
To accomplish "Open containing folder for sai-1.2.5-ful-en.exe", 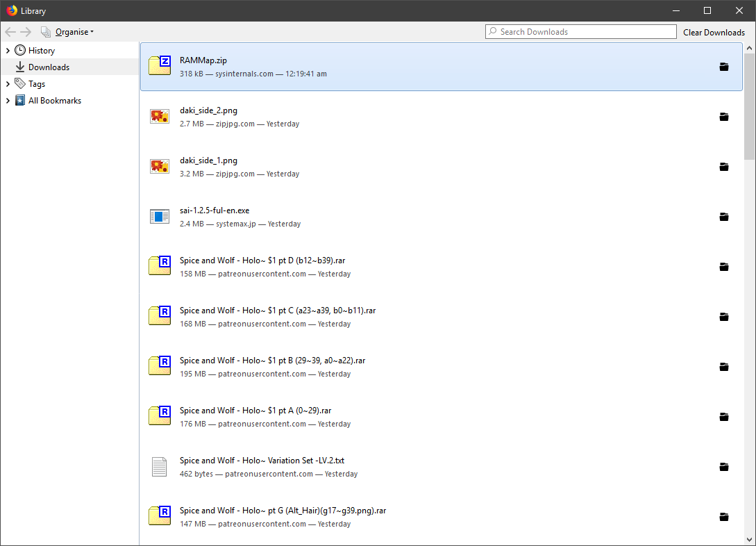I will click(723, 217).
